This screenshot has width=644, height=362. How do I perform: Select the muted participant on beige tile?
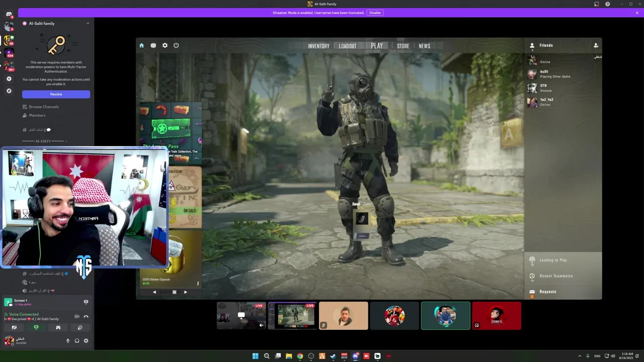(344, 316)
